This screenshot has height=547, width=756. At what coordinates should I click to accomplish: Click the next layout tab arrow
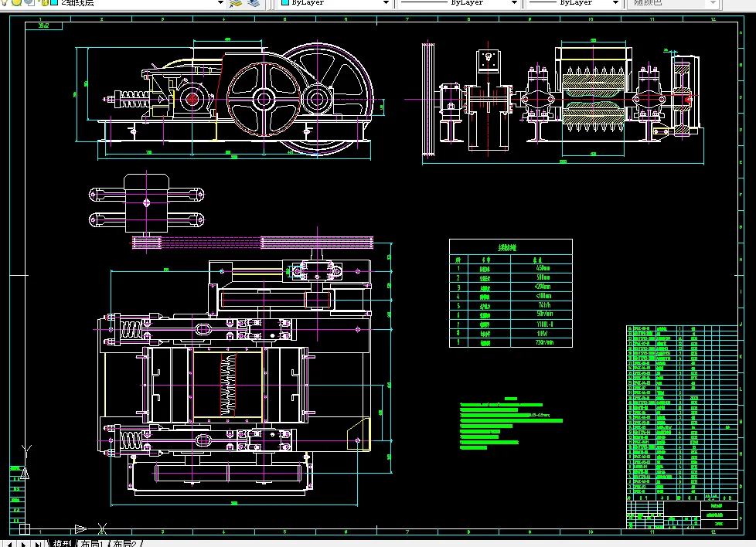pos(22,544)
